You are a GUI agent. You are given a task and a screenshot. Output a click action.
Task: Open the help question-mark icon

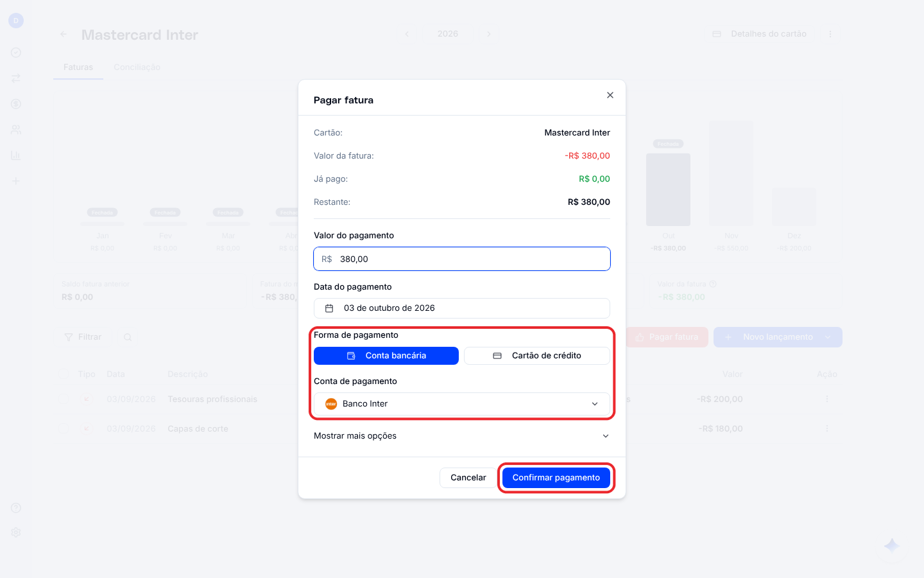tap(16, 508)
